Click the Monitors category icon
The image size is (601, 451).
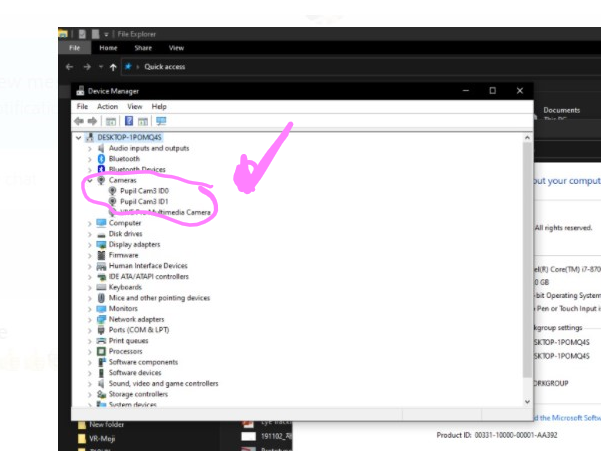click(101, 309)
